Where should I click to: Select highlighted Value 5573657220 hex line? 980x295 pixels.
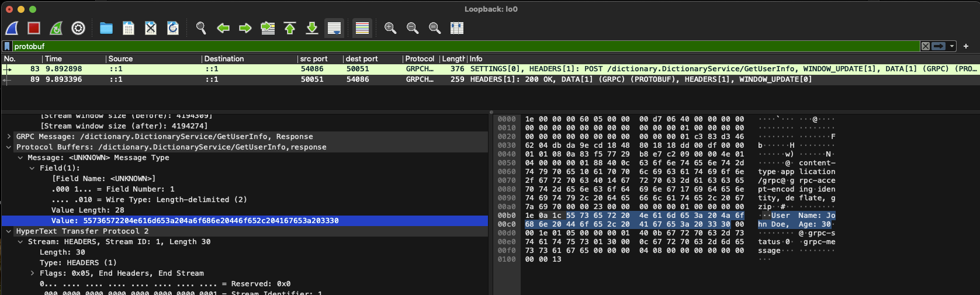(x=245, y=221)
